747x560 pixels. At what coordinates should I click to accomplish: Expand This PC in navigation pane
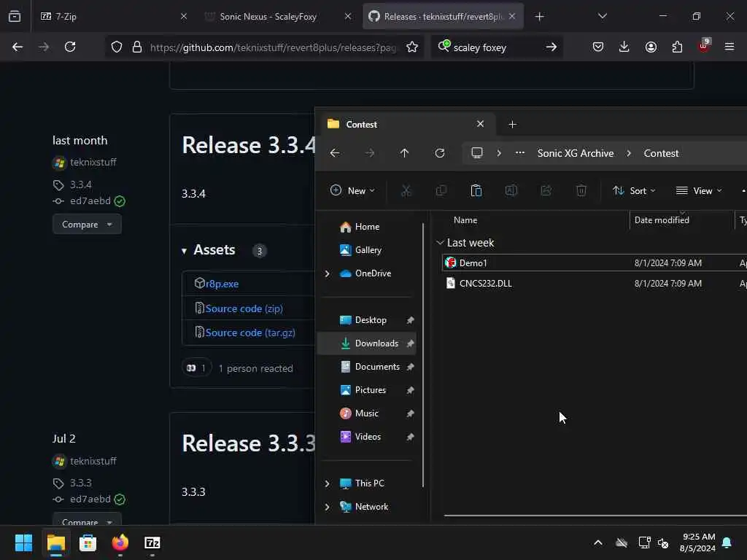click(328, 483)
